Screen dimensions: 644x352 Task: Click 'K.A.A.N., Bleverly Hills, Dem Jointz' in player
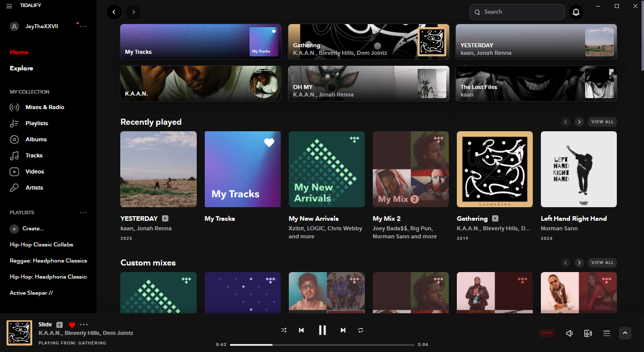point(86,333)
